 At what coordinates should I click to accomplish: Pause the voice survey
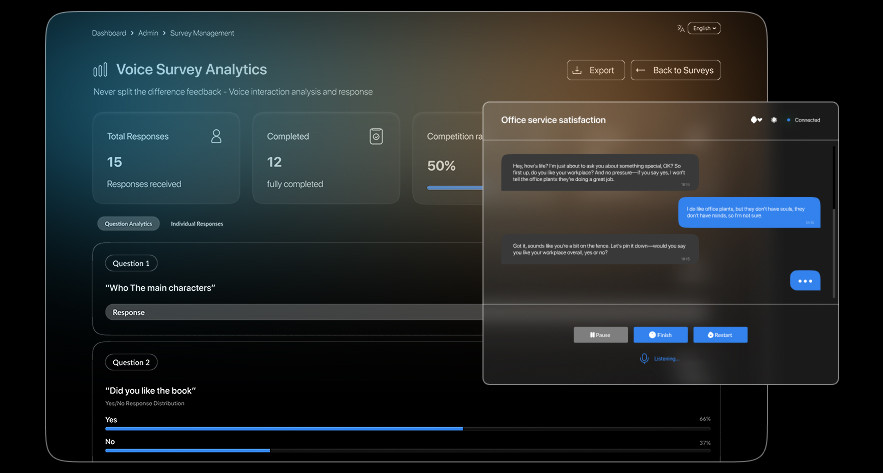point(601,335)
